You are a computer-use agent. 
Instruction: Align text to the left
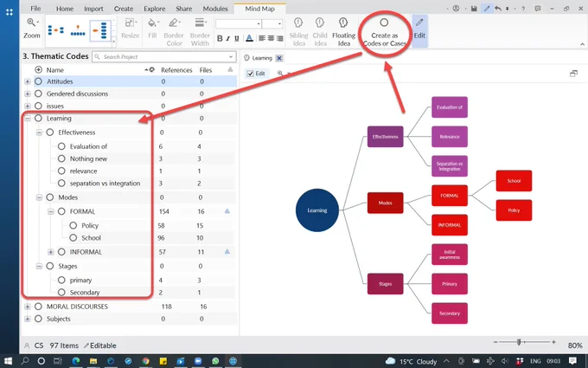(x=262, y=38)
